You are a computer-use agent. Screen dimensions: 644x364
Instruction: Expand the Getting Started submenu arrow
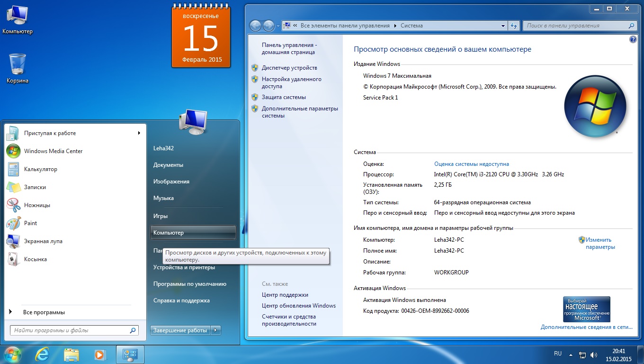coord(139,133)
